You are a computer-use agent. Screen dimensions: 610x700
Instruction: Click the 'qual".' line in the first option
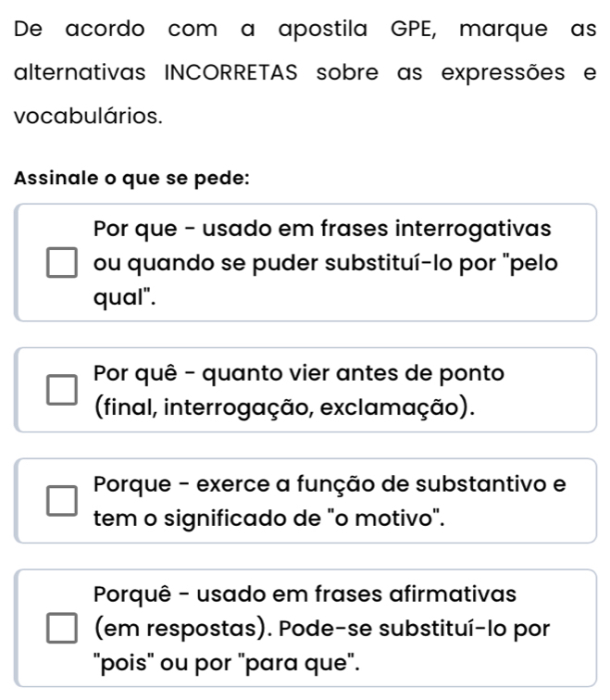pos(122,298)
